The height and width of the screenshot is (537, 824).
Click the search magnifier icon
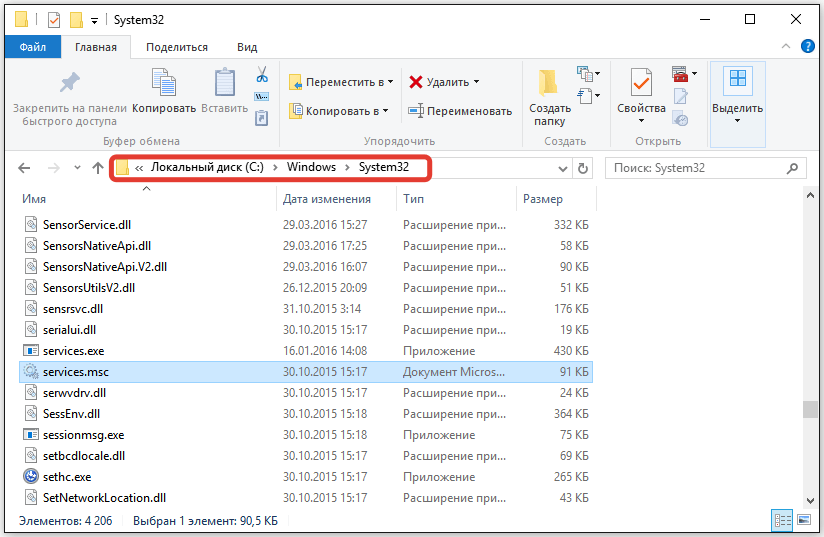tap(792, 168)
